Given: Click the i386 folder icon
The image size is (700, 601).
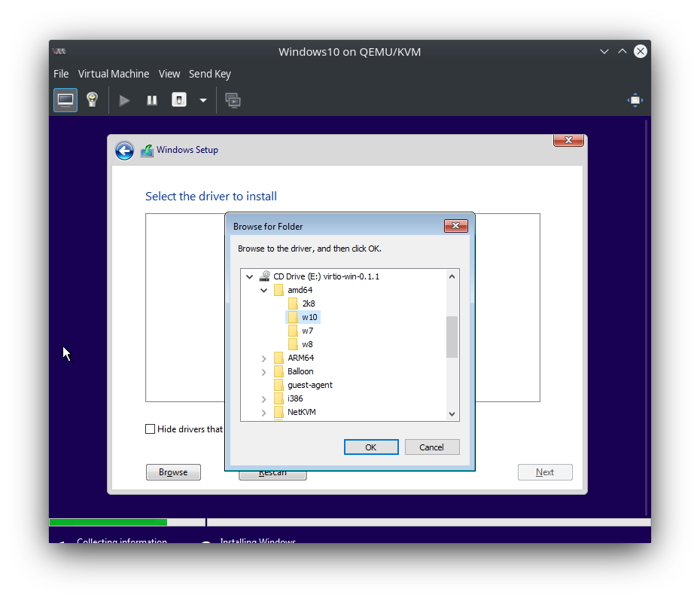Looking at the screenshot, I should tap(278, 398).
